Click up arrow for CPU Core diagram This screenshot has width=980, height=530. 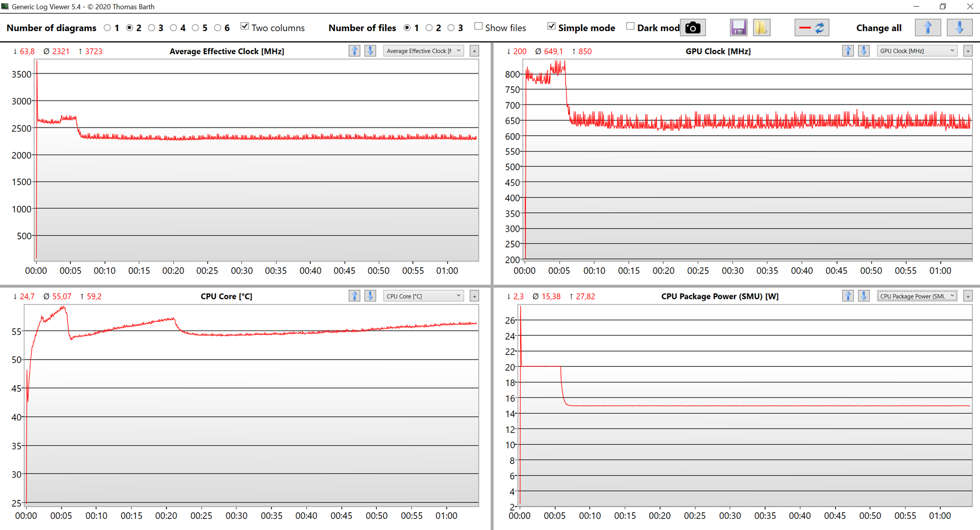354,296
